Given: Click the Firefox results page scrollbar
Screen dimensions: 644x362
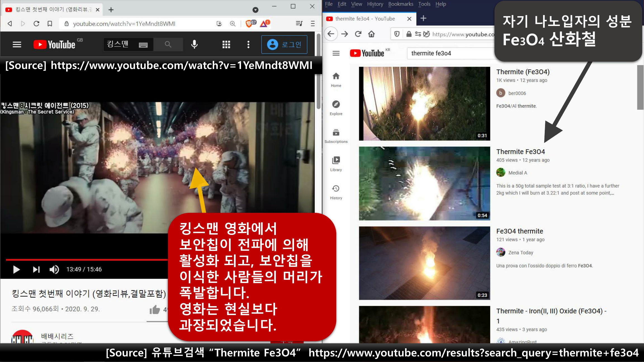Looking at the screenshot, I should [640, 87].
